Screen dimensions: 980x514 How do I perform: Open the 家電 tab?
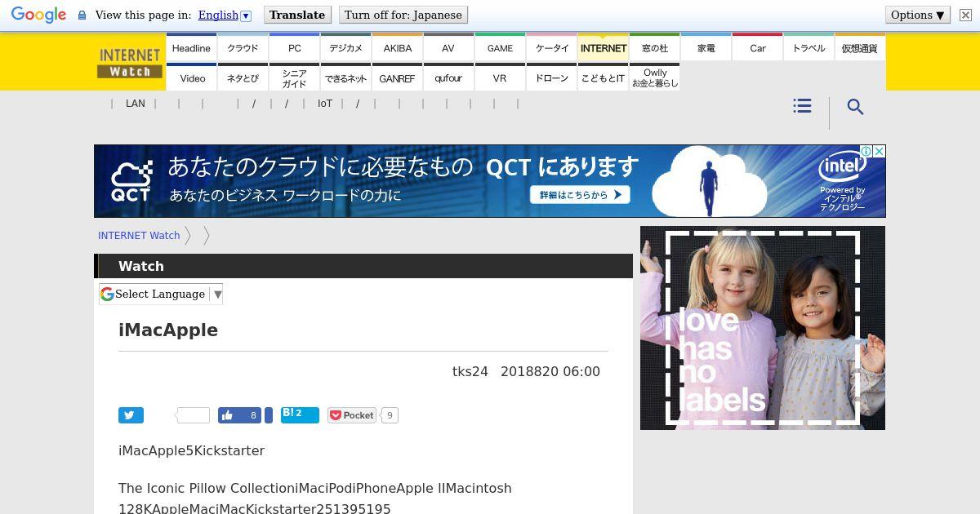point(706,47)
